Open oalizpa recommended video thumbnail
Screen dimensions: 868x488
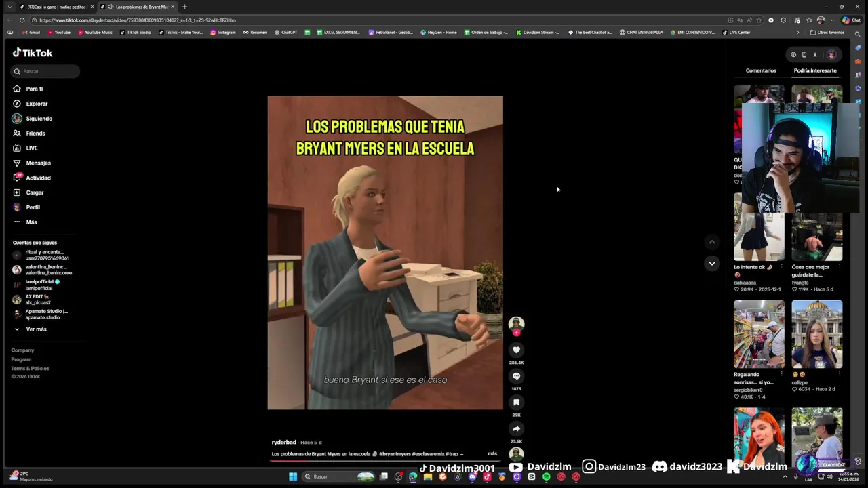816,334
